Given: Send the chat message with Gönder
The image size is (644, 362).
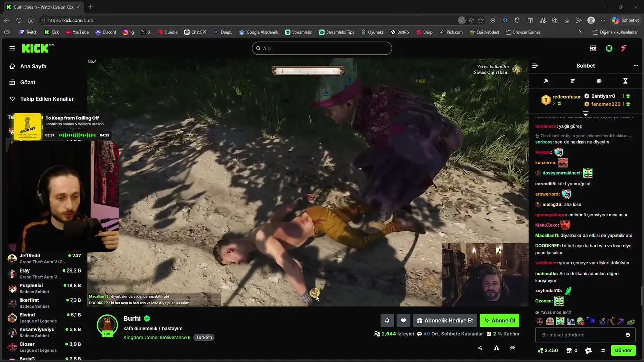Looking at the screenshot, I should [x=623, y=350].
